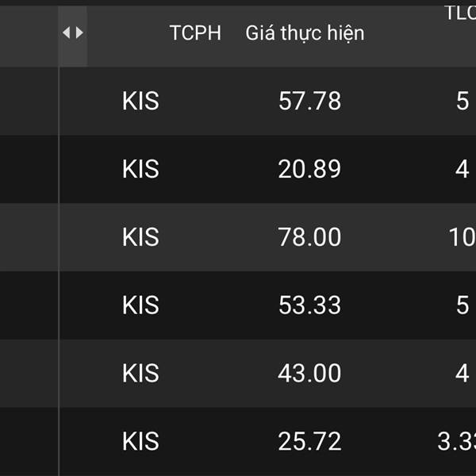476x476 pixels.
Task: Click ratio value 5 in the 57.78 row
Action: tap(463, 102)
